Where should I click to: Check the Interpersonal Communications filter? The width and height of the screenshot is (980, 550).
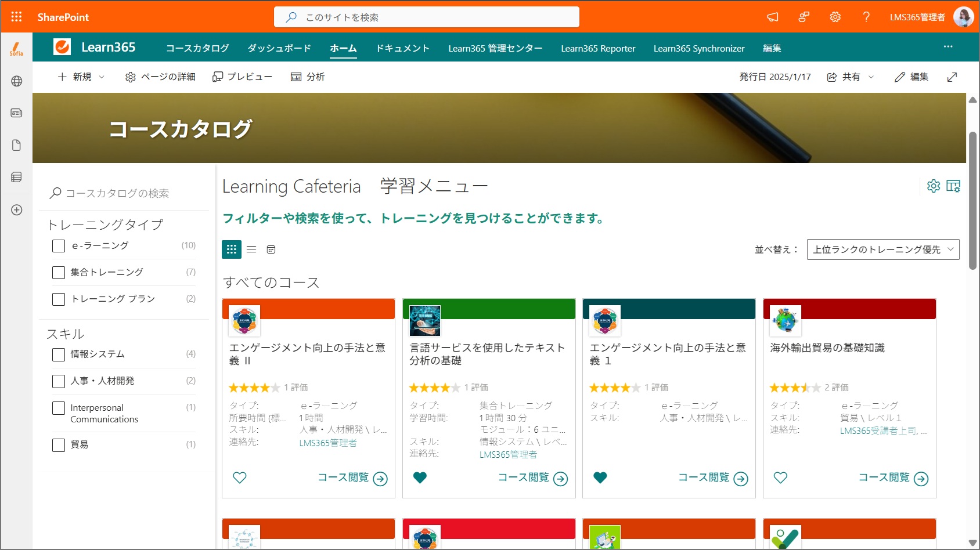[x=59, y=408]
